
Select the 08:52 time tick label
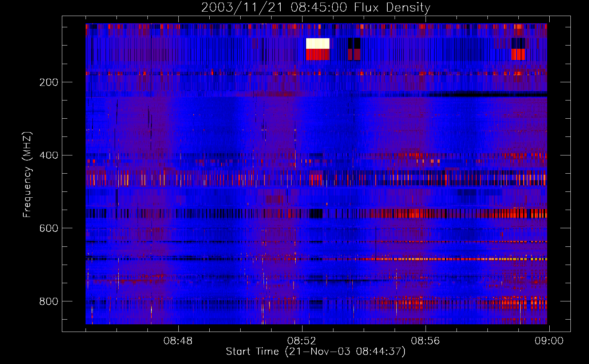pos(302,341)
